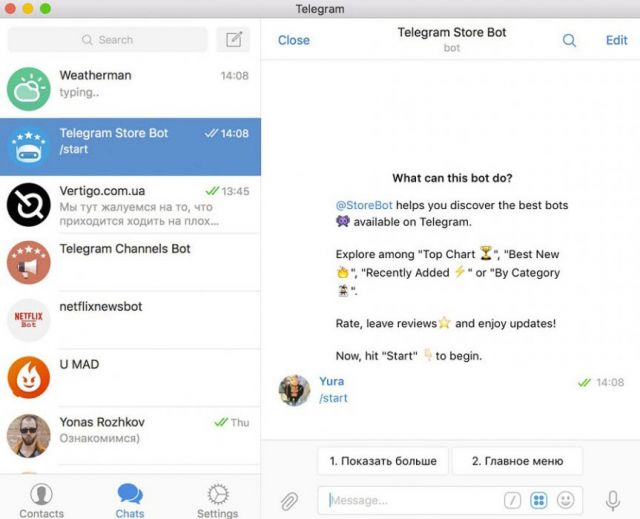Select U MAD chat name
This screenshot has width=640, height=519.
tap(79, 364)
